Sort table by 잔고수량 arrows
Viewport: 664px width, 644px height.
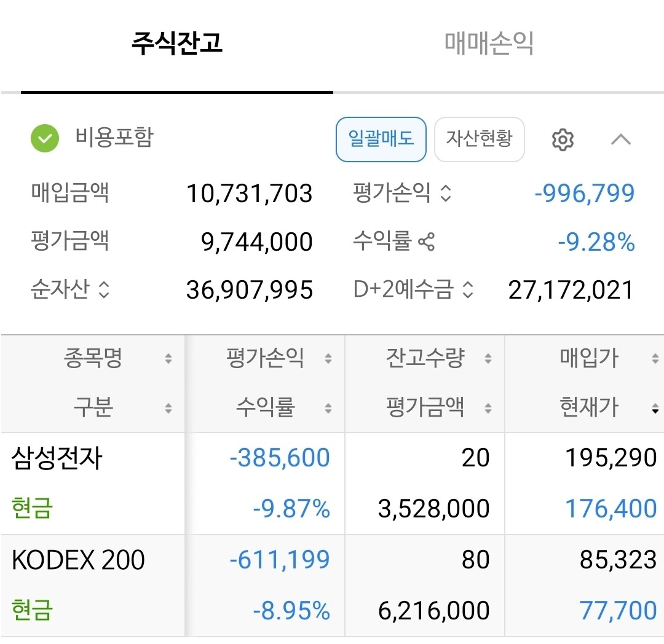tap(488, 359)
